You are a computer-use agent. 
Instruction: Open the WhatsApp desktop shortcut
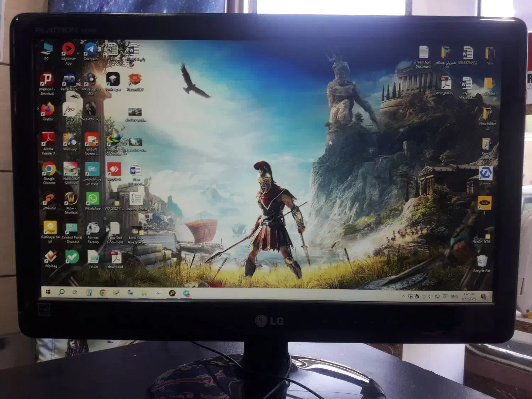coord(93,201)
